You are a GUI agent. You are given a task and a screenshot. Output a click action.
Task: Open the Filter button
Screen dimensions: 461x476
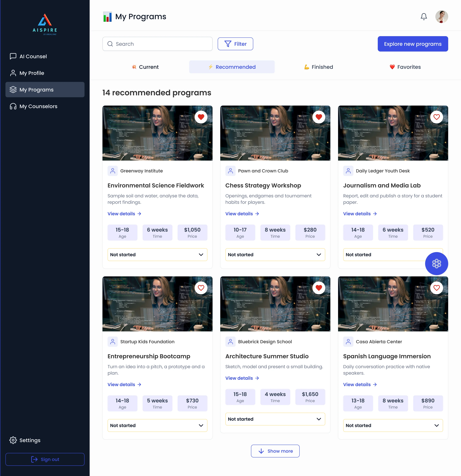(x=235, y=44)
